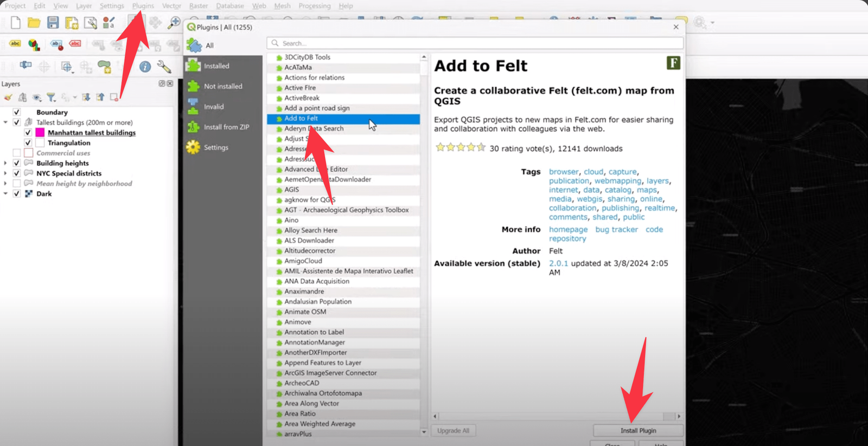
Task: Uncheck the Building heights layer checkbox
Action: (x=17, y=163)
